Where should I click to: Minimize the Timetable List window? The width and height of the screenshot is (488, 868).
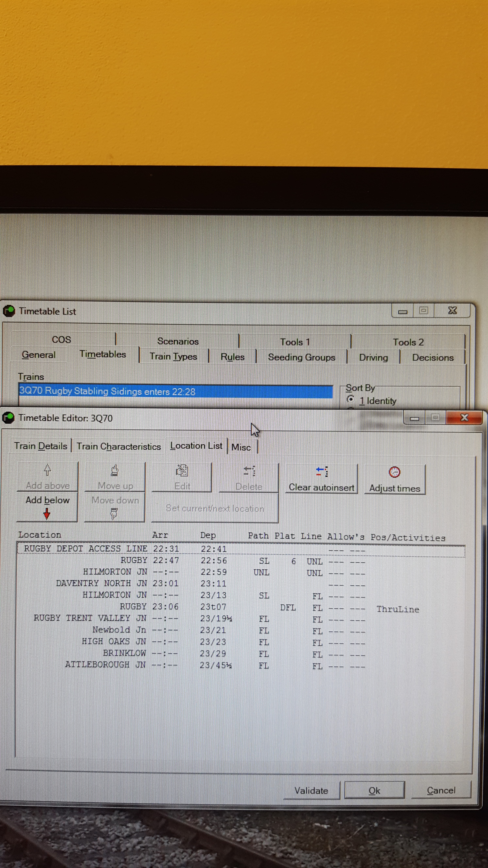(403, 311)
